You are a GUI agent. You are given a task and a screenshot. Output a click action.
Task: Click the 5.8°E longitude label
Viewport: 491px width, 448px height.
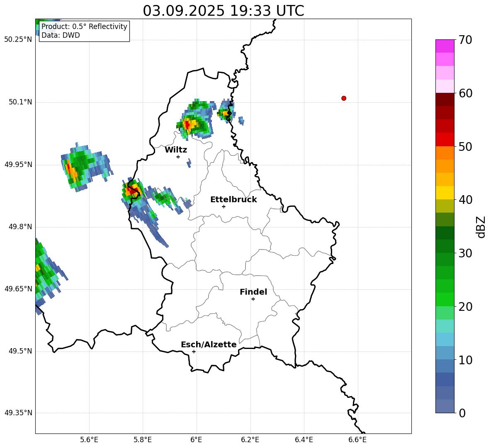tap(143, 440)
